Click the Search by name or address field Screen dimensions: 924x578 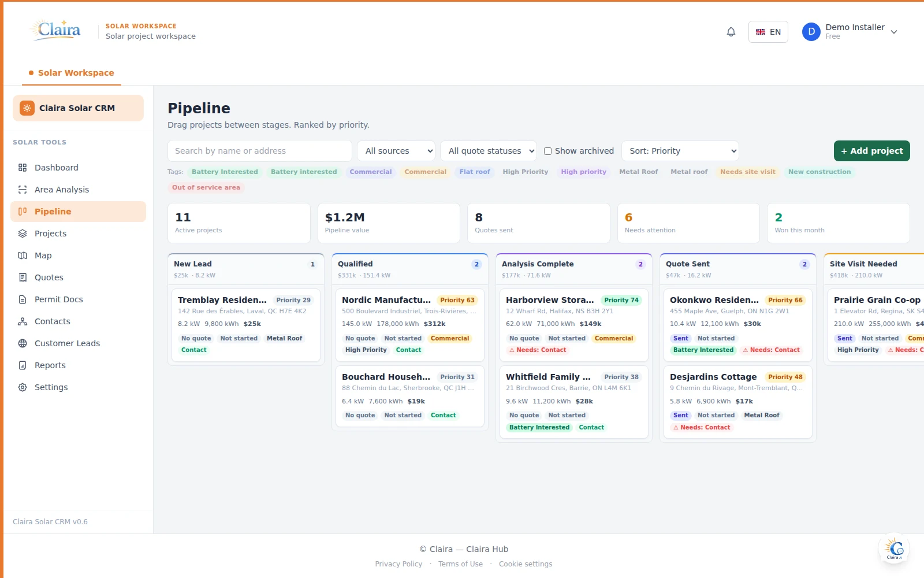[260, 151]
